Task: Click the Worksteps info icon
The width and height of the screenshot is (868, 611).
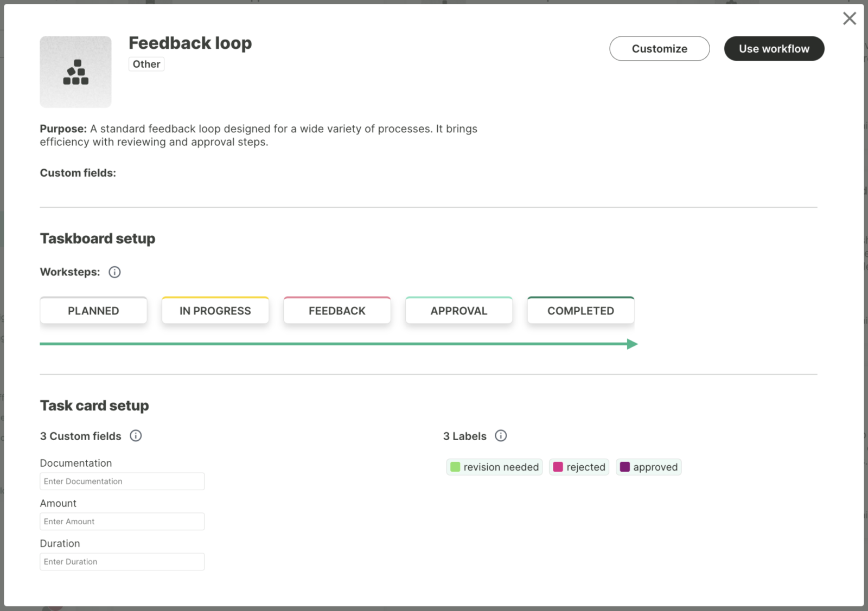Action: [x=114, y=272]
